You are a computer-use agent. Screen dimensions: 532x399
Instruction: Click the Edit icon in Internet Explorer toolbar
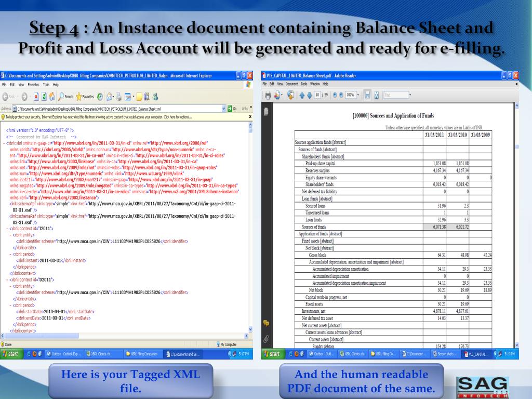point(128,97)
